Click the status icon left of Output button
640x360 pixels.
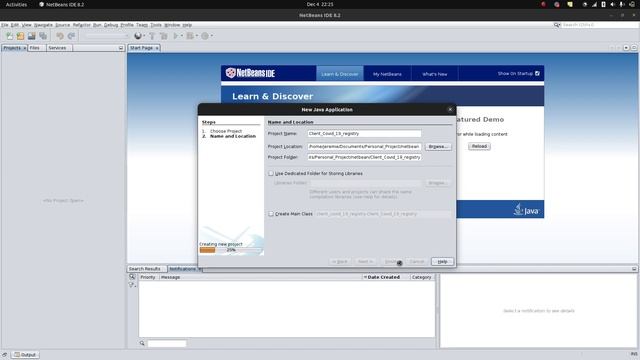click(x=4, y=355)
